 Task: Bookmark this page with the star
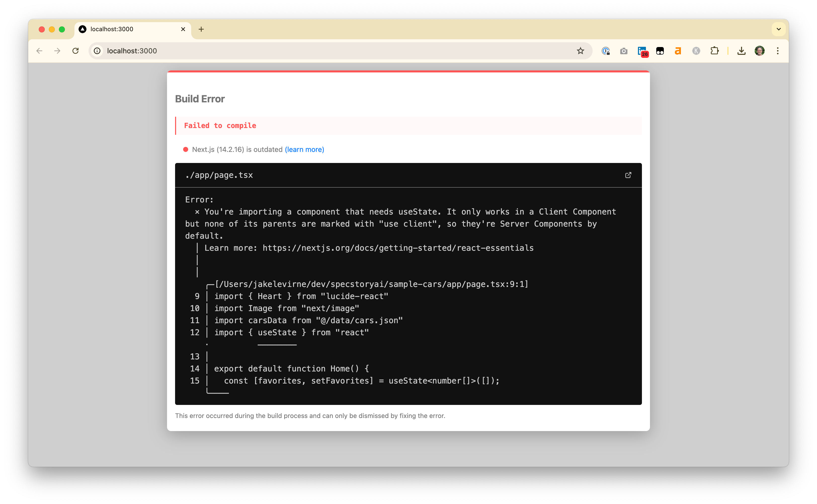(580, 51)
